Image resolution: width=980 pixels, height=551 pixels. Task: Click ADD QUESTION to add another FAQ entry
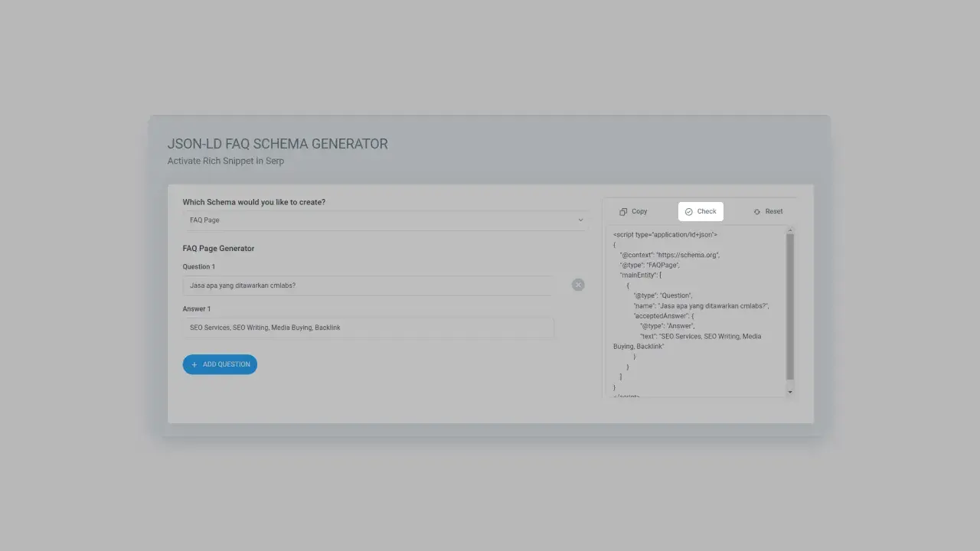[x=220, y=364]
